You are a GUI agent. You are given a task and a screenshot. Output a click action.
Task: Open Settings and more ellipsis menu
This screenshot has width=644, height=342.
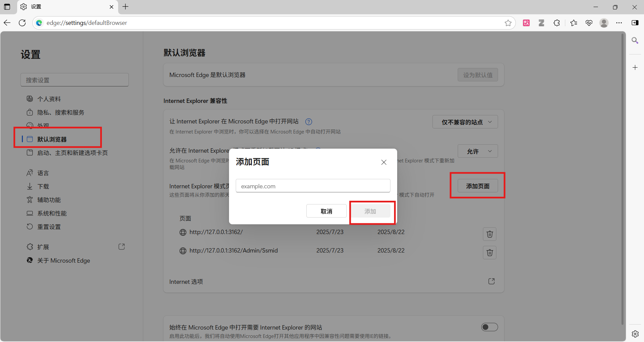619,23
